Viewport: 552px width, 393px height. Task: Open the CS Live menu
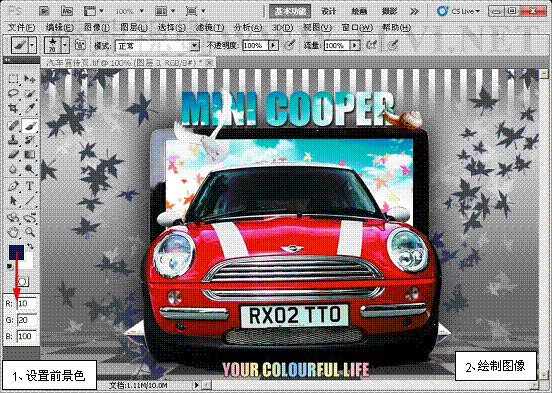coord(458,11)
